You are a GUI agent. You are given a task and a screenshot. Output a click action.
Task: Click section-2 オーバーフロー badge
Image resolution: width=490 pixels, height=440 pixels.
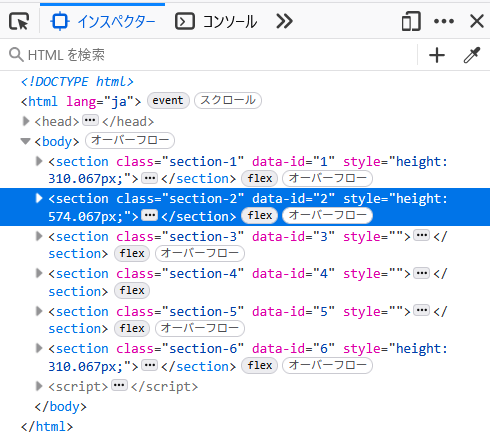click(327, 215)
